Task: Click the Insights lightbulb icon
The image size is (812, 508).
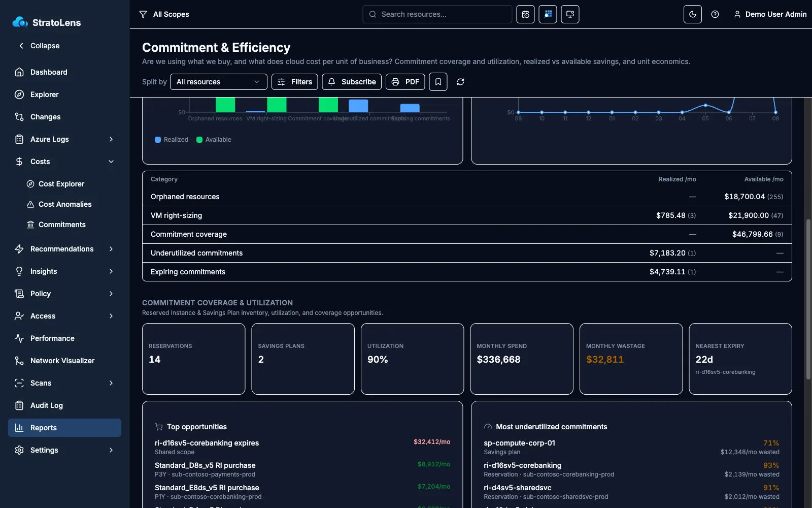Action: [x=19, y=271]
